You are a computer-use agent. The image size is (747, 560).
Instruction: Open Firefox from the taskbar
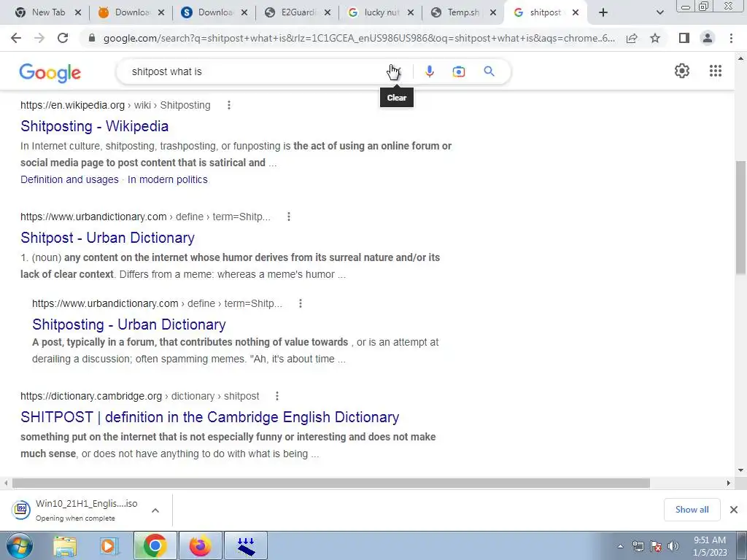click(x=200, y=545)
